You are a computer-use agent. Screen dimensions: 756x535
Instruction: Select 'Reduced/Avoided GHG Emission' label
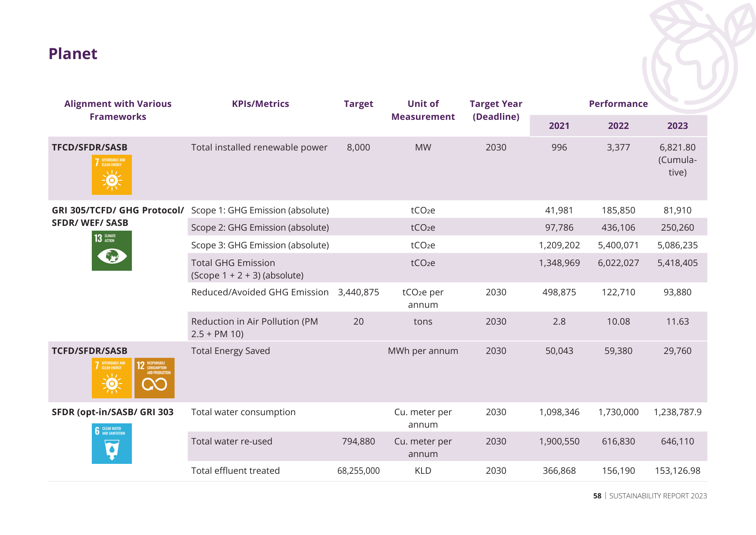pyautogui.click(x=260, y=292)
